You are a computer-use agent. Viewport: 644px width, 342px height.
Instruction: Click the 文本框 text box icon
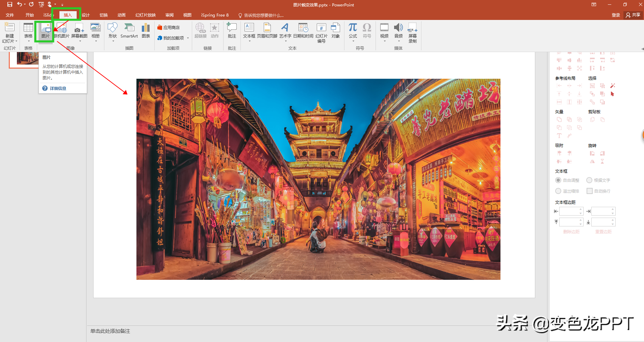coord(249,31)
